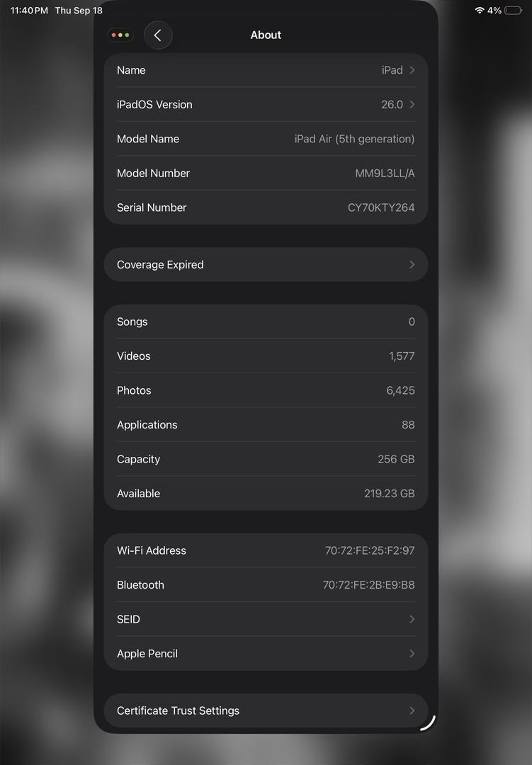Open the Name row chevron

click(x=412, y=70)
